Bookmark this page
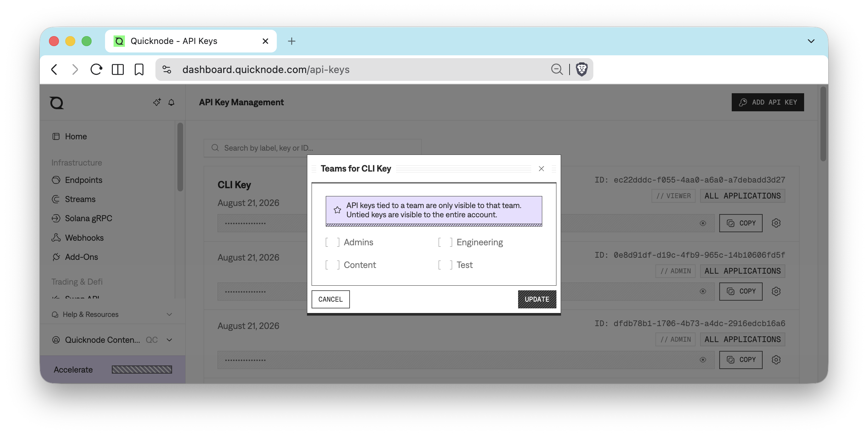868x436 pixels. (139, 69)
